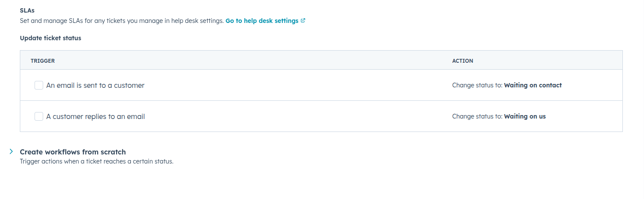Tick the 'A customer replies to an email' checkbox
The width and height of the screenshot is (644, 199).
[x=39, y=116]
